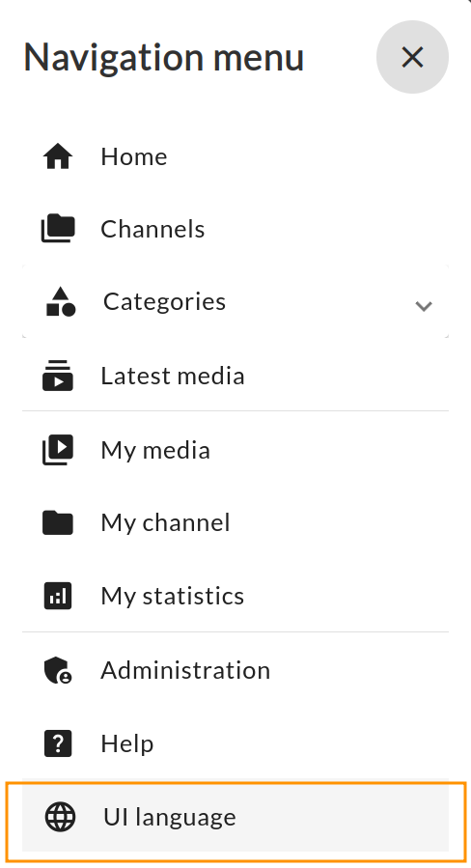Click the Channels stacked folder icon
The width and height of the screenshot is (471, 868).
point(58,229)
